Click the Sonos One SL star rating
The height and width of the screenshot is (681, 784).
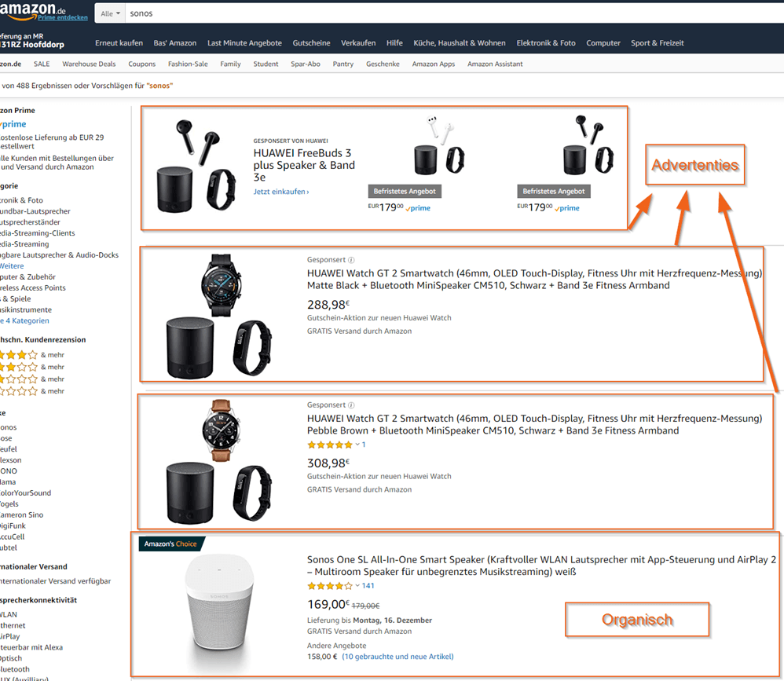tap(330, 586)
